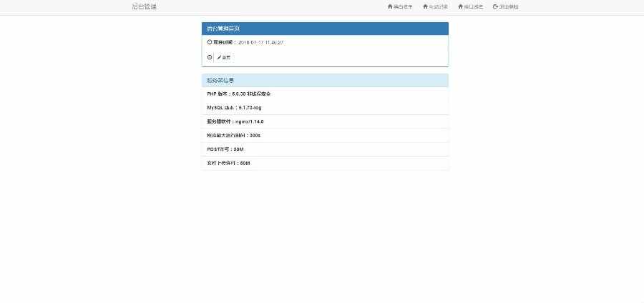Open the third home-icon link in top navigation
The image size is (644, 303).
click(x=471, y=6)
